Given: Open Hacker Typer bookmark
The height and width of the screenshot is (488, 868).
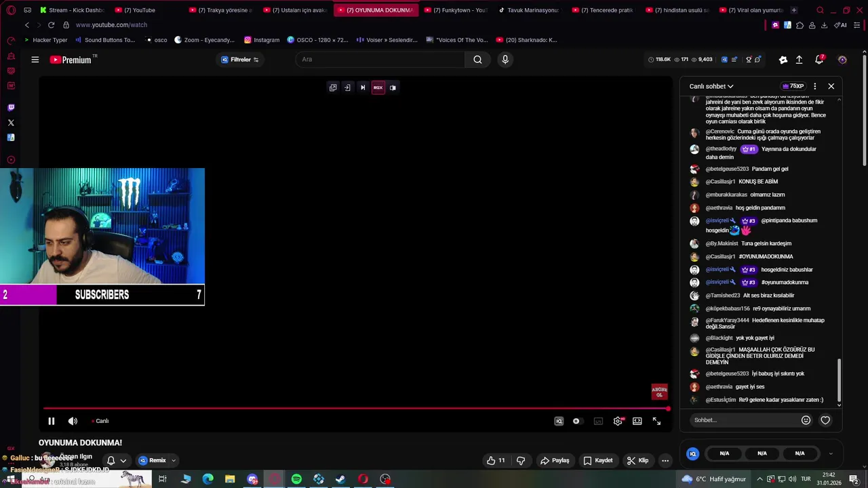Looking at the screenshot, I should (x=46, y=40).
